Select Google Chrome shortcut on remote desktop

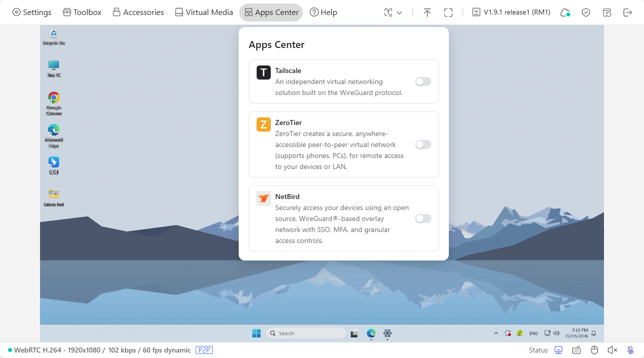54,103
